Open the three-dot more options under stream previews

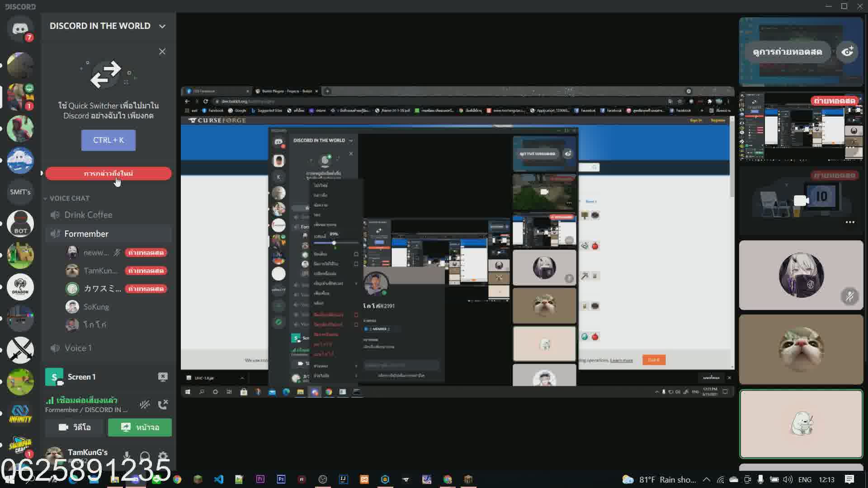850,222
